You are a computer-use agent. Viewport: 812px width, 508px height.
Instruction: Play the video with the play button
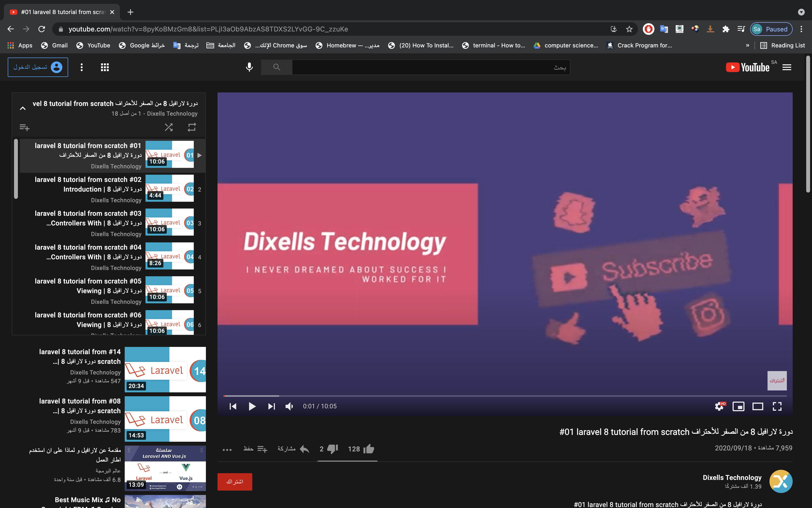click(x=252, y=406)
